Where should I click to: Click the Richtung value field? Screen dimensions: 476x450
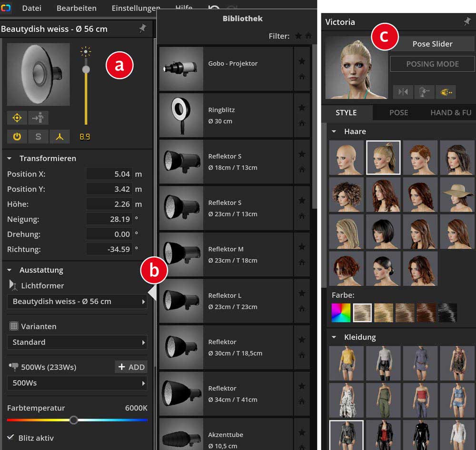pos(109,250)
